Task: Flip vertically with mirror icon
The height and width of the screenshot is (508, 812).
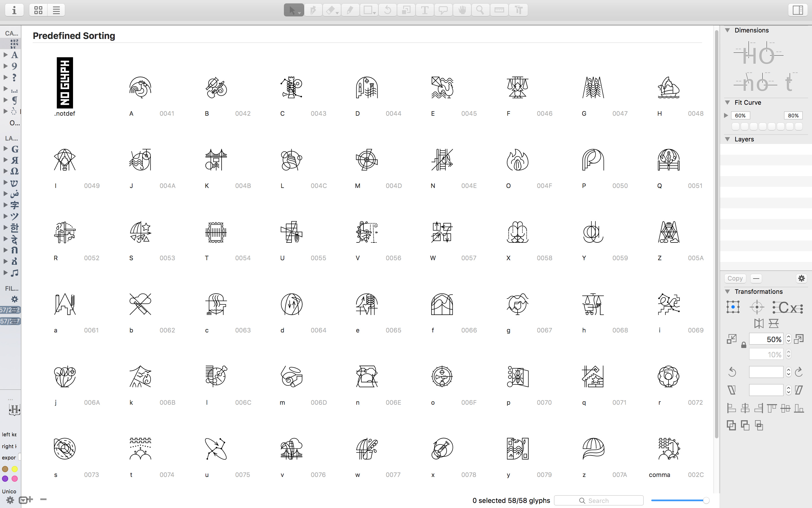Action: [x=773, y=323]
